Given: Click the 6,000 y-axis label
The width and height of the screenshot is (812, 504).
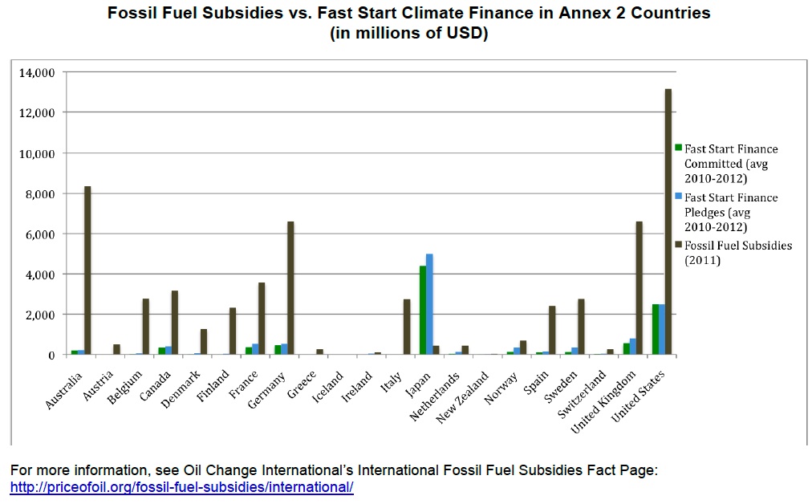Looking at the screenshot, I should click(x=40, y=234).
